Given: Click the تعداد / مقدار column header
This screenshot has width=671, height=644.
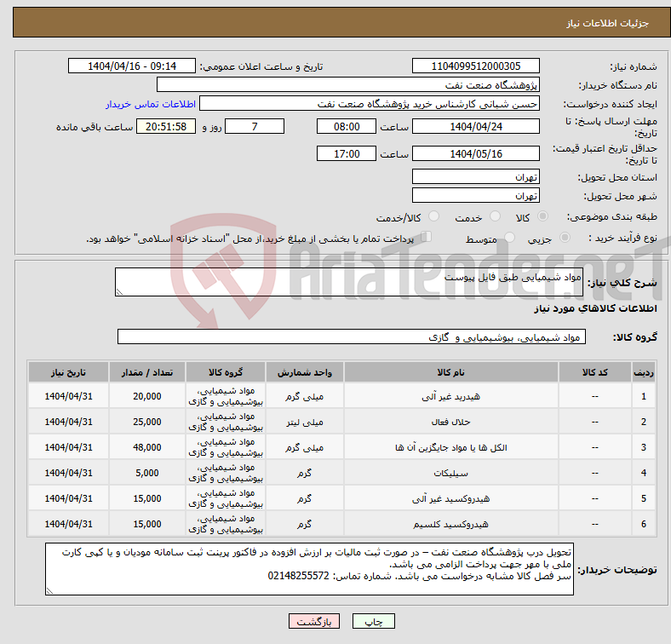Looking at the screenshot, I should (x=146, y=372).
